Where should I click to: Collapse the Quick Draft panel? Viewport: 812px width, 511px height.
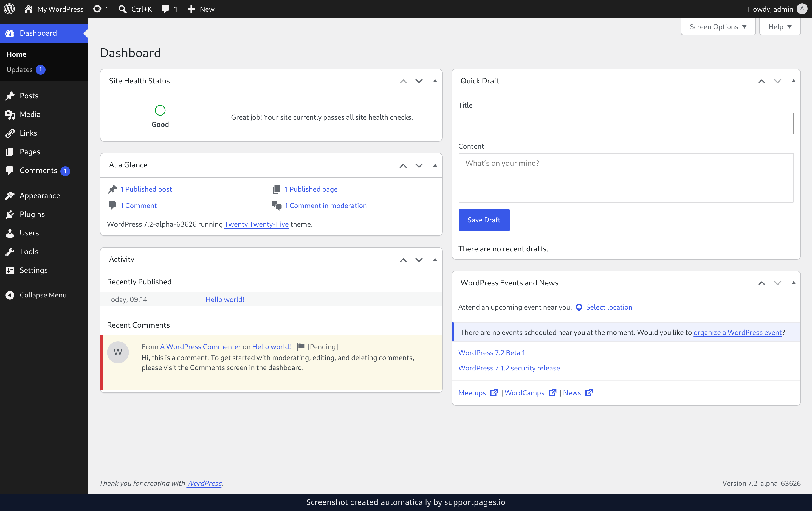click(x=793, y=81)
